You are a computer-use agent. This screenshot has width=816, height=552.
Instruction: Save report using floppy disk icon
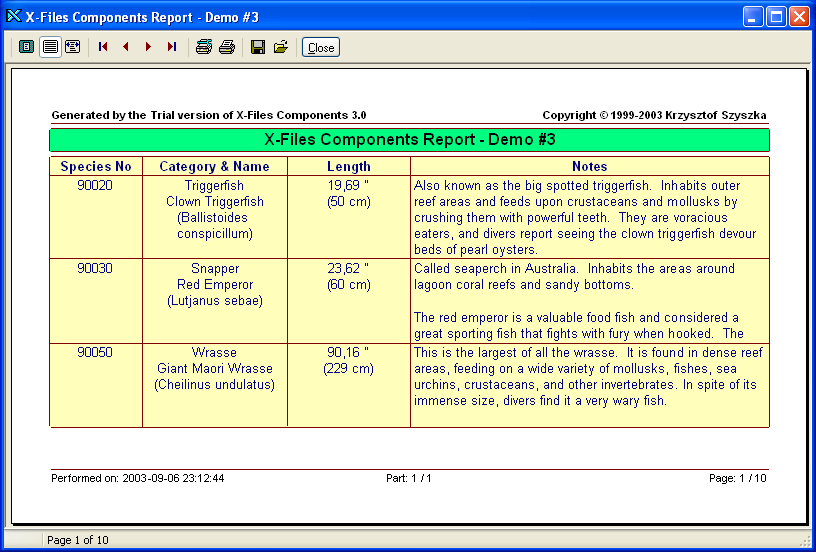[258, 47]
